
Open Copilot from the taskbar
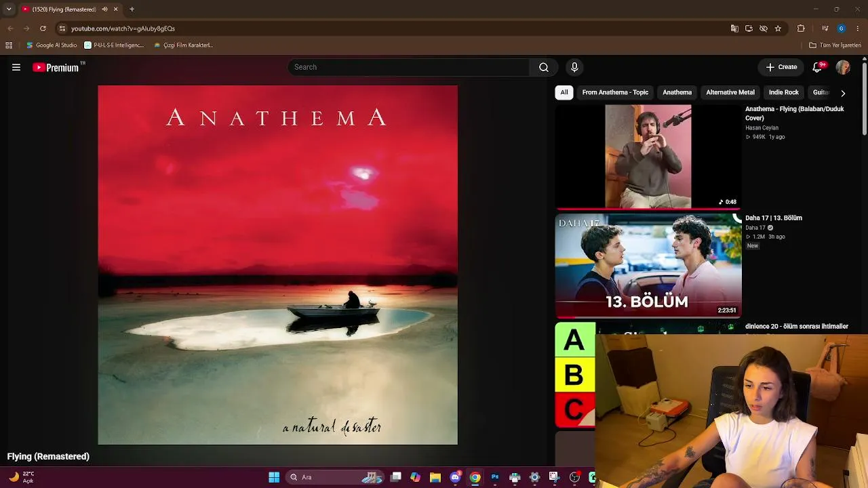415,477
